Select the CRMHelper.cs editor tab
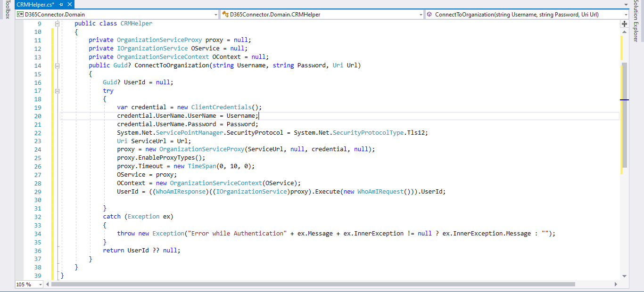Image resolution: width=644 pixels, height=292 pixels. pos(35,4)
